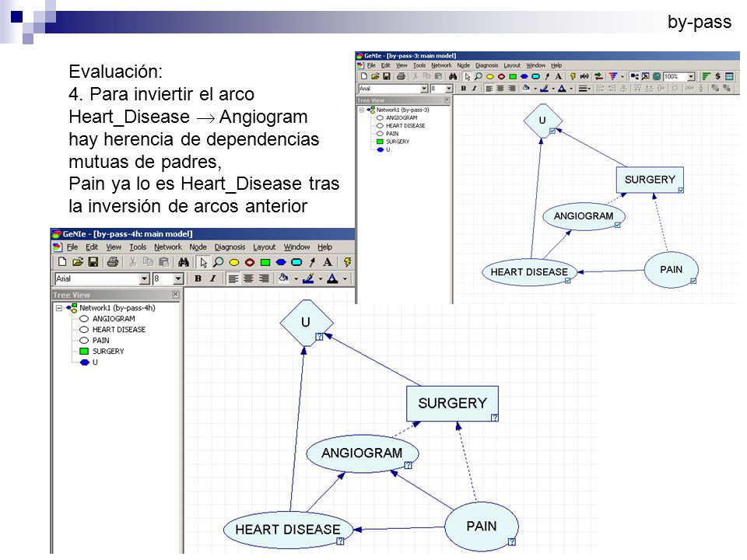Image resolution: width=747 pixels, height=560 pixels.
Task: Click green bar chart icon in by-pass-3 toolbar
Action: [706, 76]
